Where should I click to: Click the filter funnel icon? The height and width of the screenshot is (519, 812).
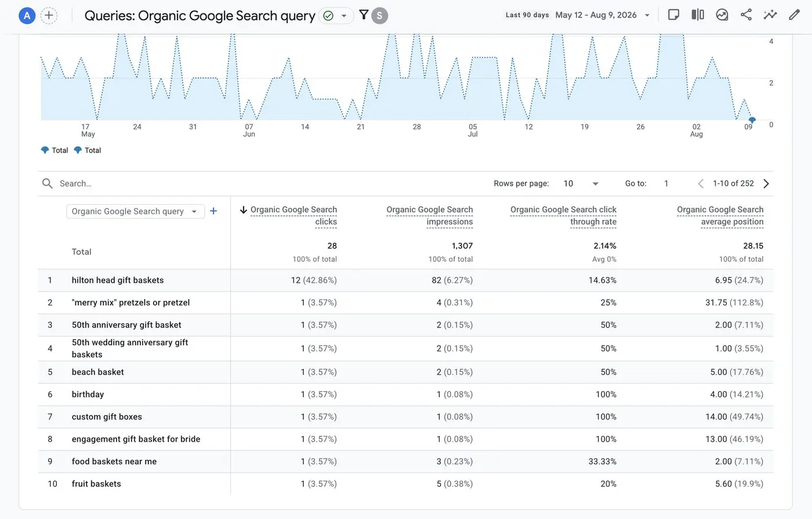click(x=364, y=15)
